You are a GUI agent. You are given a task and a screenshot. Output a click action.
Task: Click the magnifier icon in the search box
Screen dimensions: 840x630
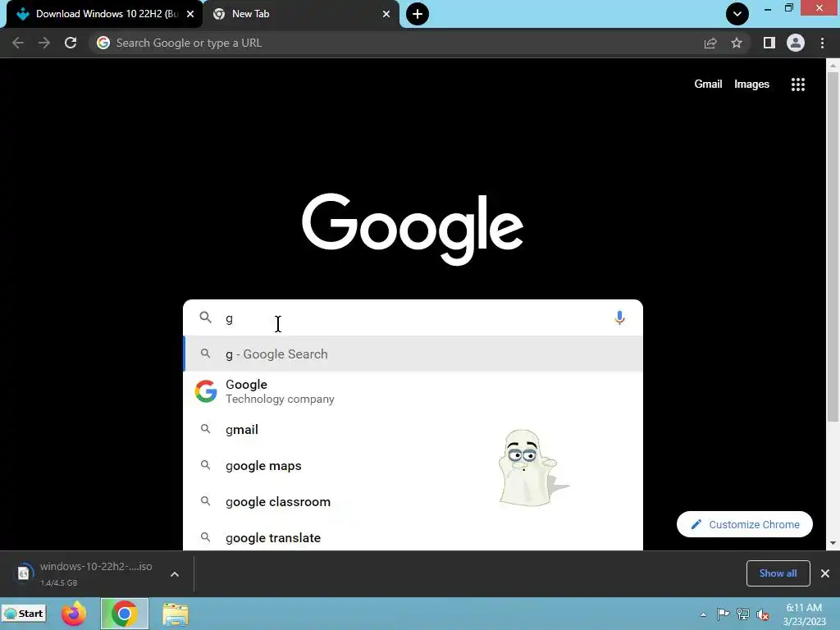coord(206,317)
